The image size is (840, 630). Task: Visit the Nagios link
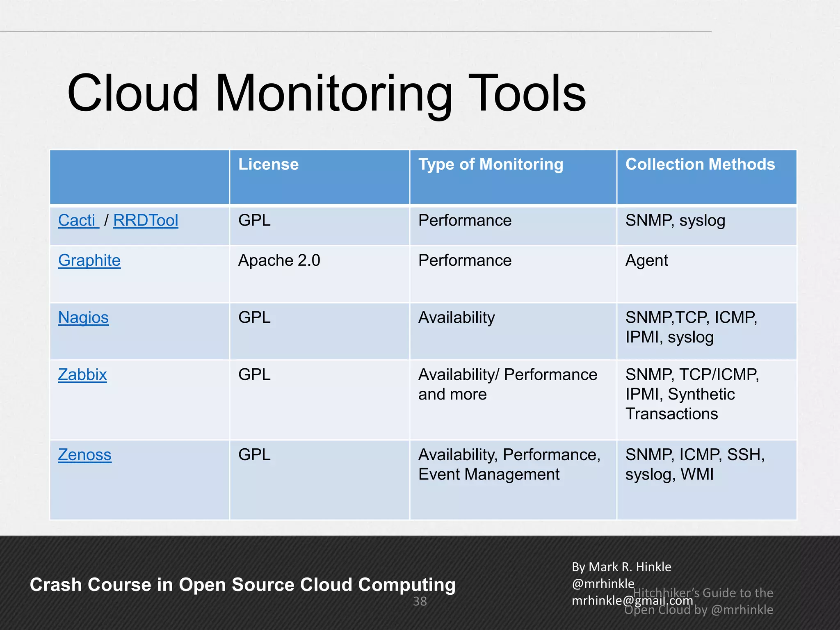click(x=83, y=318)
